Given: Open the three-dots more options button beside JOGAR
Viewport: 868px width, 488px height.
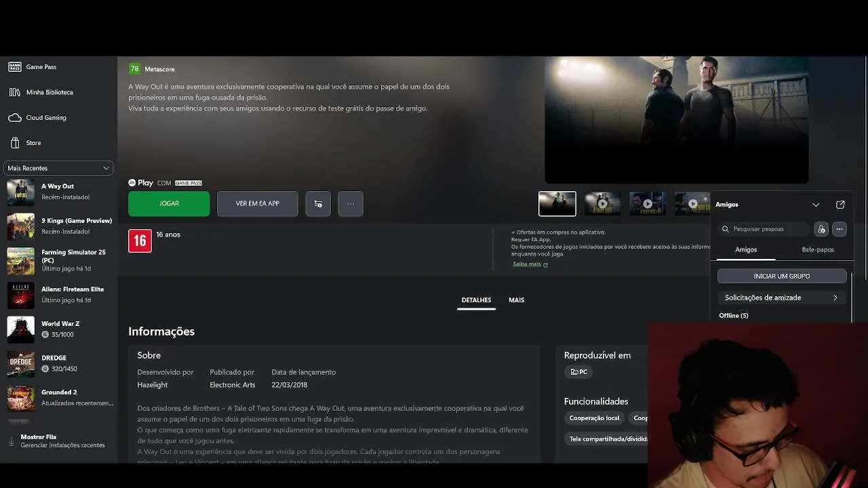Looking at the screenshot, I should point(351,203).
